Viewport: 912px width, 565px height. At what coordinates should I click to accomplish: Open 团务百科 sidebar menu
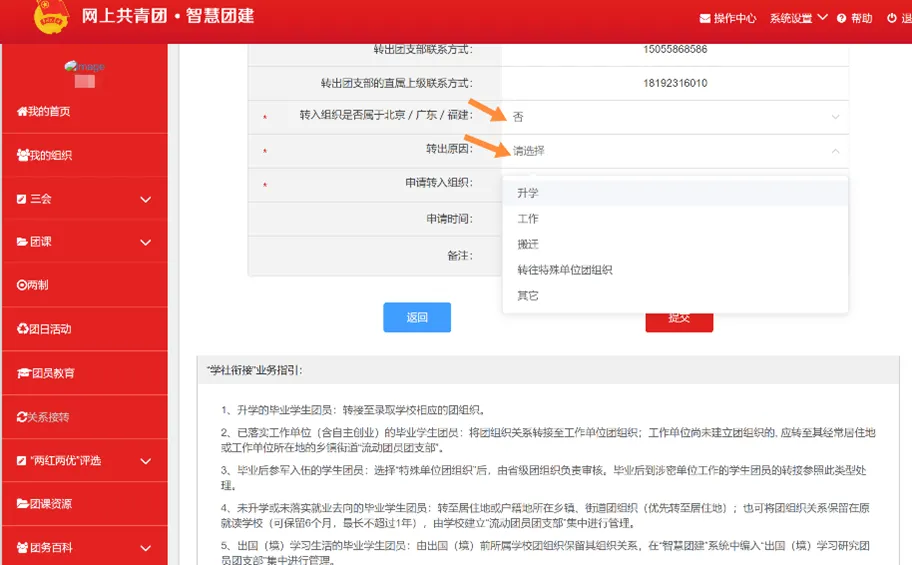[x=84, y=548]
